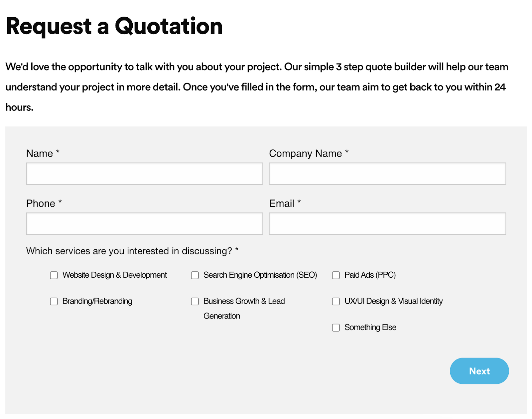Enable the Paid Ads (PPC) checkbox
Screen dimensions: 532x419
(336, 275)
